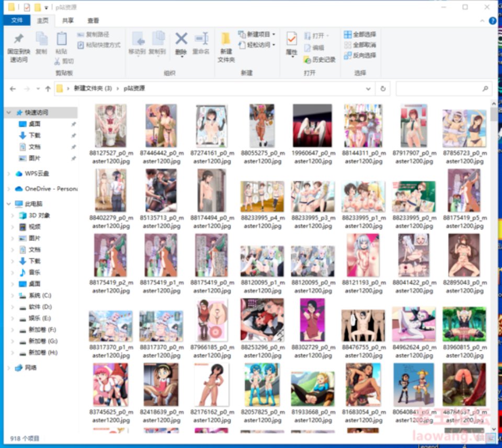Screen dimensions: 502x448
Task: Collapse the ribbon with the chevron
Action: [482, 21]
